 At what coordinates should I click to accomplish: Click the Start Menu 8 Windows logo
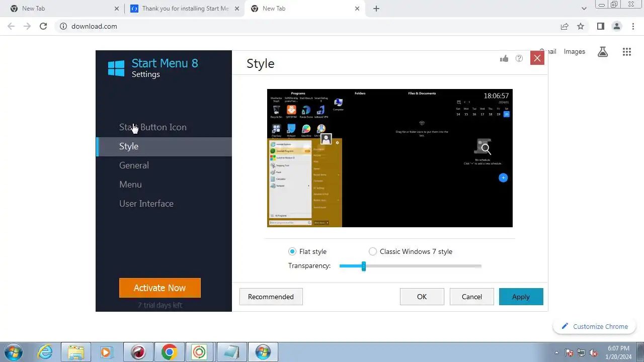[x=116, y=68]
